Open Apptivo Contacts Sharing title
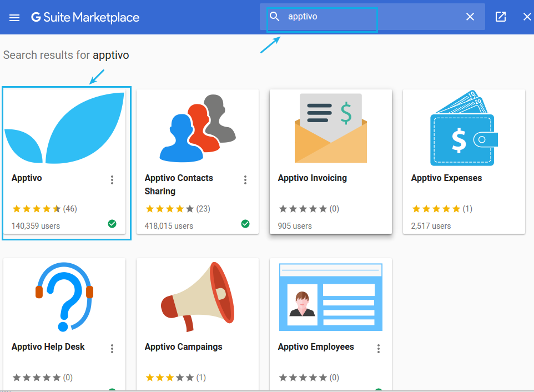Screen dimensions: 534x392 (179, 184)
